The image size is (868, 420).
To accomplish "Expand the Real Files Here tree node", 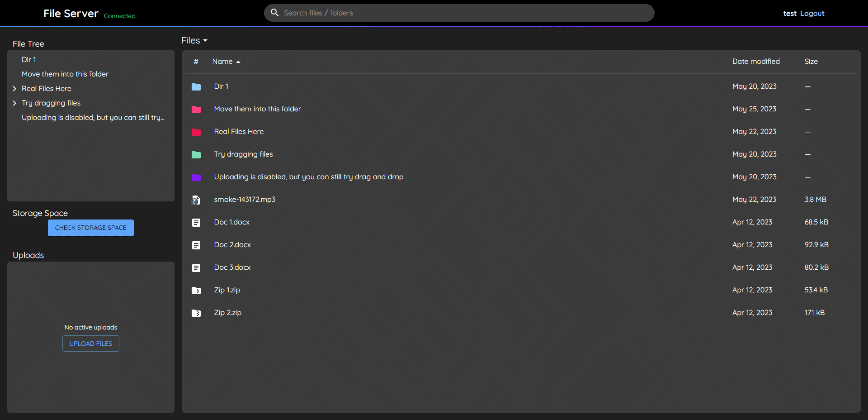I will 14,89.
